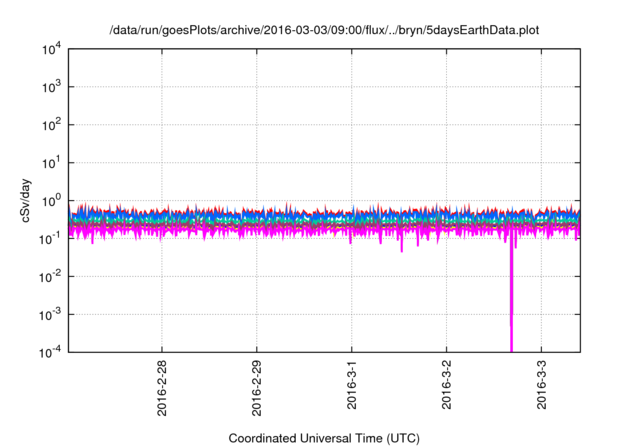Click the 10^4 y-axis tick label
Screen dimensions: 640x448
coord(51,50)
